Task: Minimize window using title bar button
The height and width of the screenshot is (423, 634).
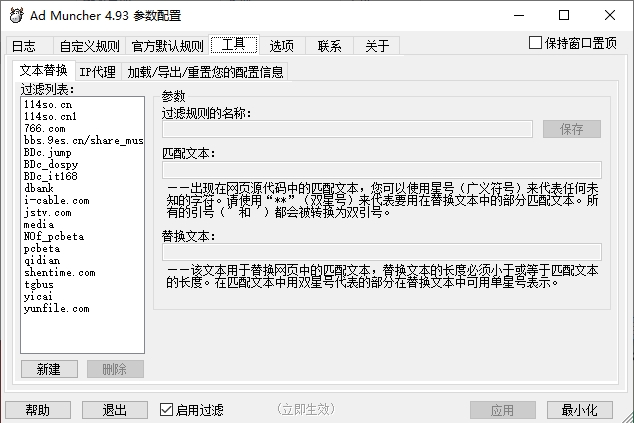Action: tap(519, 15)
